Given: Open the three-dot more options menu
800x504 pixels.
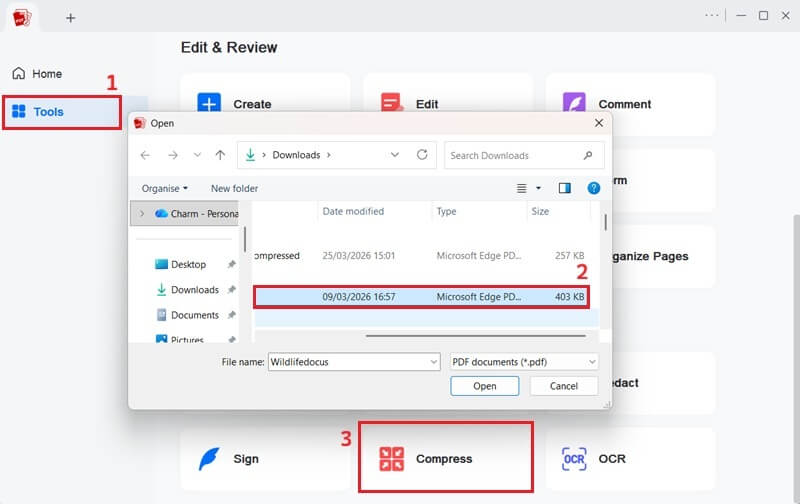Looking at the screenshot, I should point(712,15).
